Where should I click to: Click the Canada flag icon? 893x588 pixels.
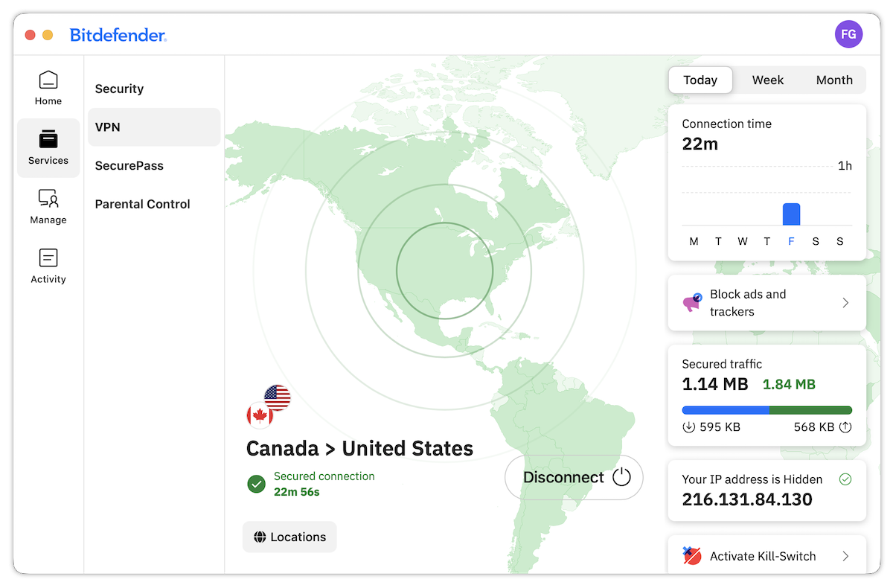260,415
